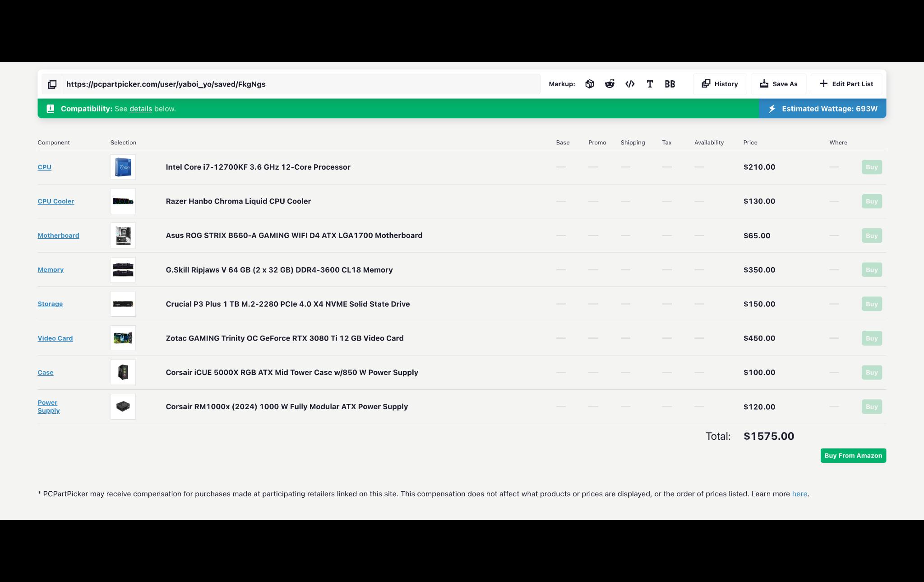Open the compatibility details link
The width and height of the screenshot is (924, 582).
click(141, 109)
